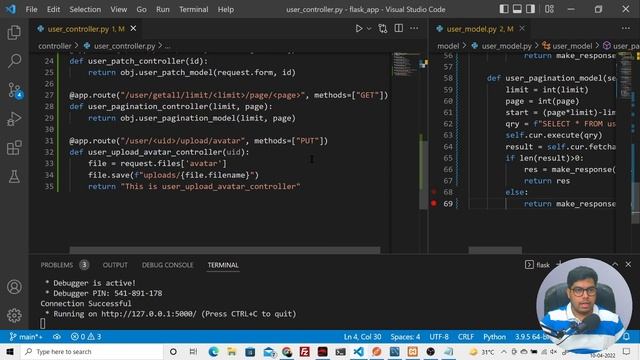Toggle the primary side bar

(x=504, y=9)
